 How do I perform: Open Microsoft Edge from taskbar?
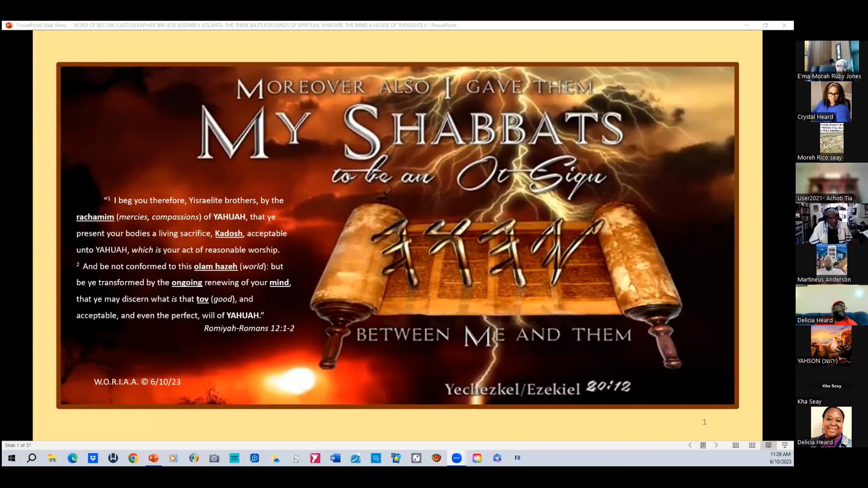(x=73, y=458)
